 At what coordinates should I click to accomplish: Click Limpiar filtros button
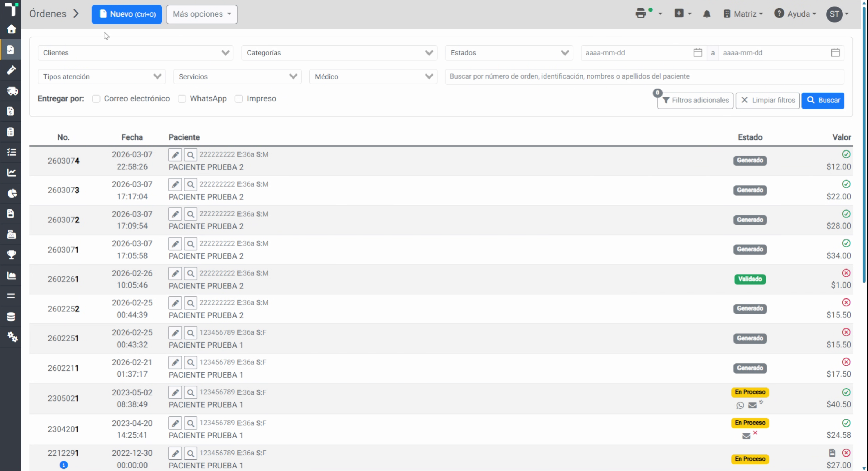click(x=767, y=100)
